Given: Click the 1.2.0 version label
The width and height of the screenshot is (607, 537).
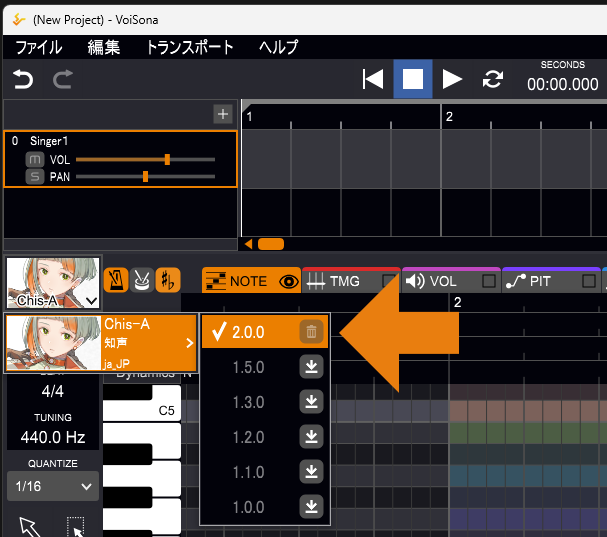Looking at the screenshot, I should pyautogui.click(x=249, y=437).
